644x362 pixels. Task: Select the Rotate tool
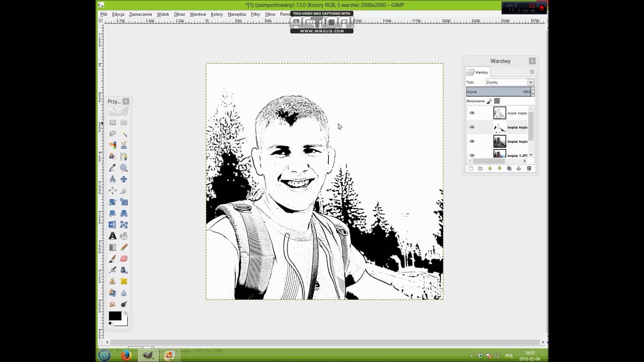pyautogui.click(x=113, y=202)
